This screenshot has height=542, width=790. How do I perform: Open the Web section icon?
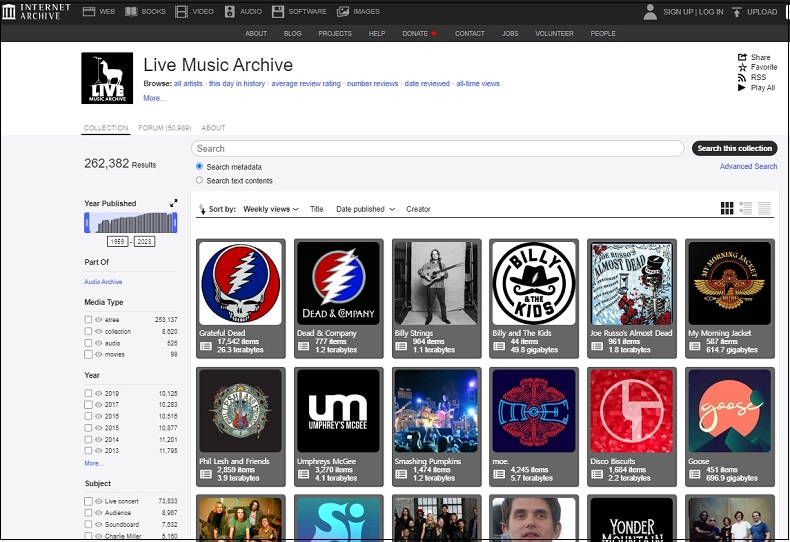(89, 11)
